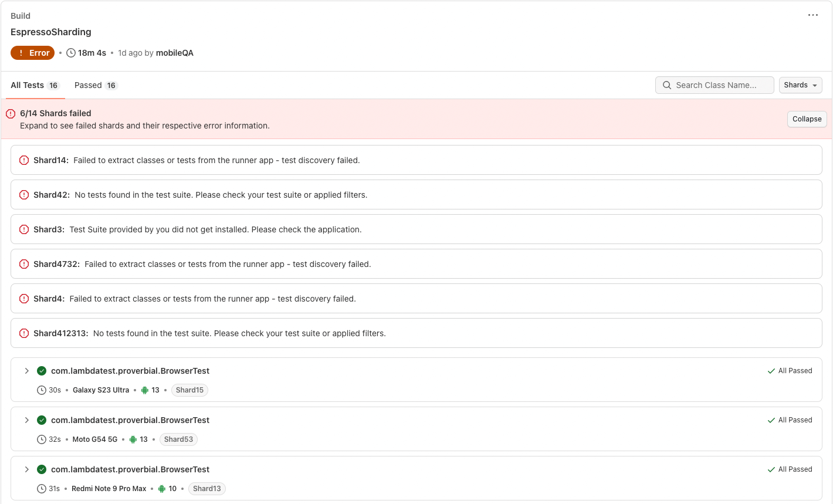Open the three-dot more options menu

point(812,15)
